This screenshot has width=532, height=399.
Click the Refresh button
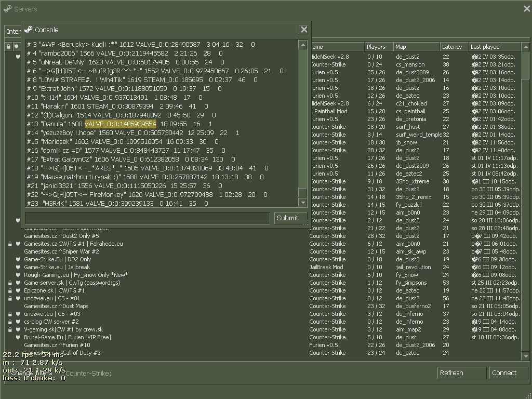[462, 373]
